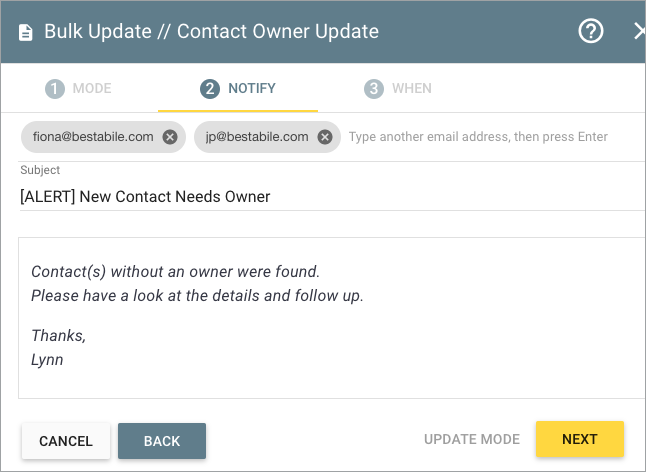Remove the jp@bestabile.com recipient chip
Image resolution: width=646 pixels, height=472 pixels.
point(325,137)
